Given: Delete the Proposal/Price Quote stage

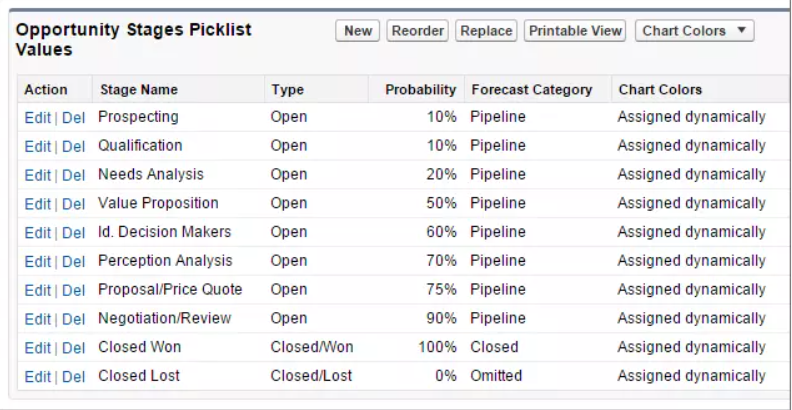Looking at the screenshot, I should point(73,291).
